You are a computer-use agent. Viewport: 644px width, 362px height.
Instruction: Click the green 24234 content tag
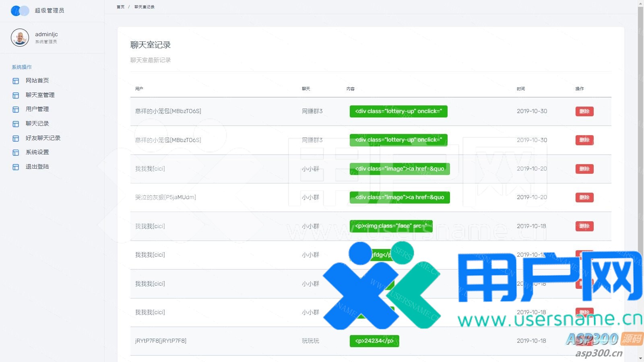(x=374, y=341)
